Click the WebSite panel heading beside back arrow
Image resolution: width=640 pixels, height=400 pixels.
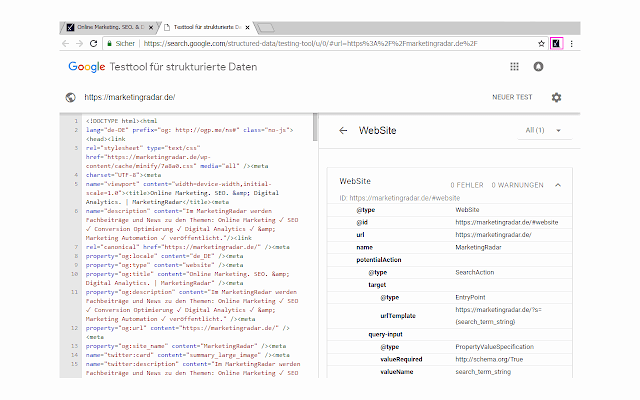point(378,131)
